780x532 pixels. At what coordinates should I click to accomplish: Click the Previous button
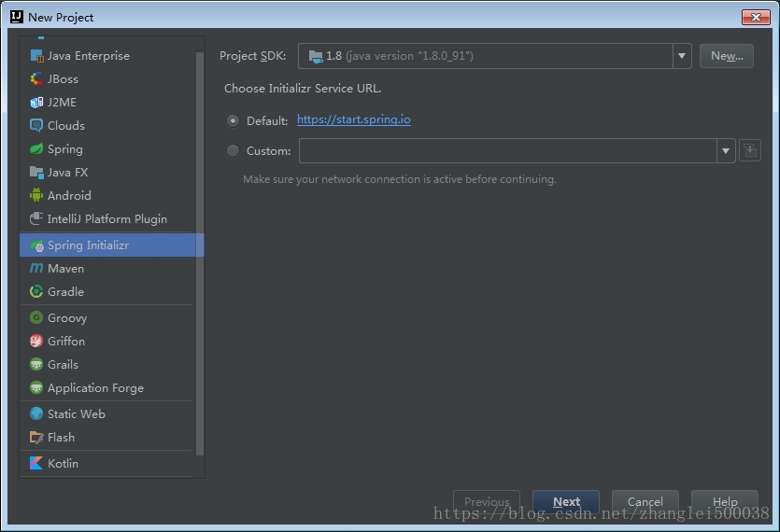coord(487,502)
